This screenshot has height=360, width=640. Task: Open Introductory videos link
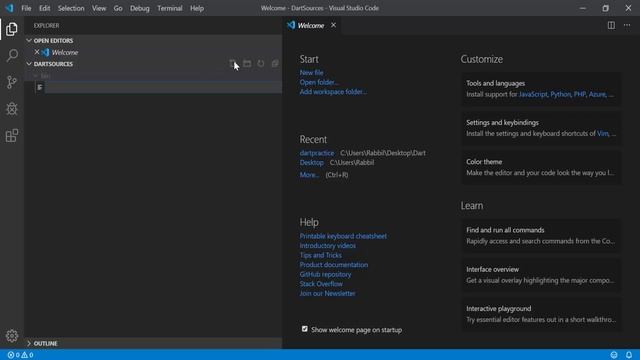pos(327,246)
